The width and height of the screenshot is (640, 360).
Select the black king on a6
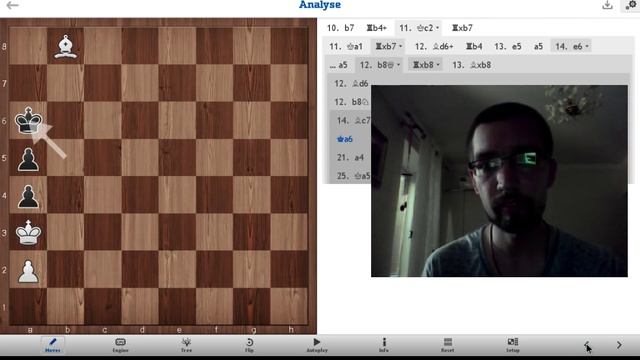(x=28, y=120)
